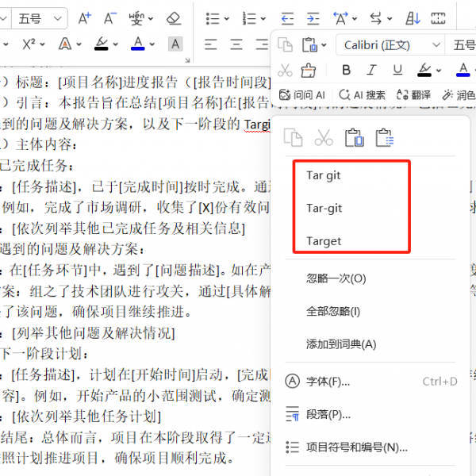Expand the paste options arrow in mini toolbar

tap(324, 45)
